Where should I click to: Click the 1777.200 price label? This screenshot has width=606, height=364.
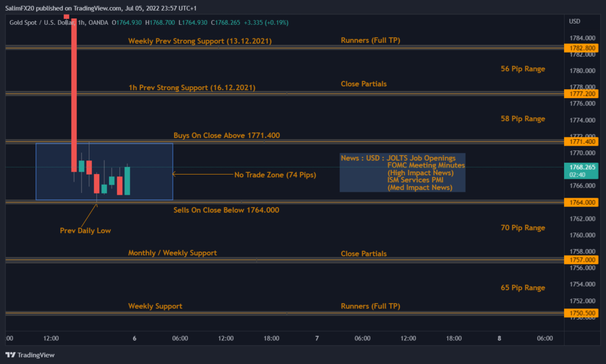583,94
